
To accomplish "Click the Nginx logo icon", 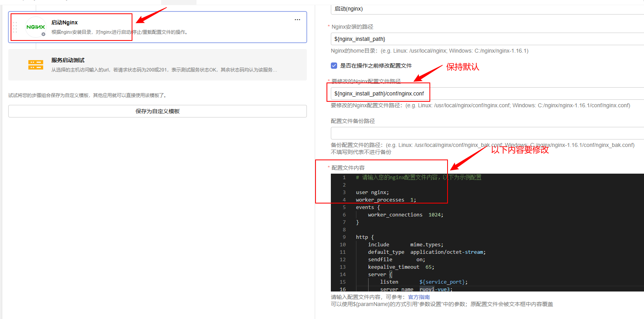I will click(36, 27).
